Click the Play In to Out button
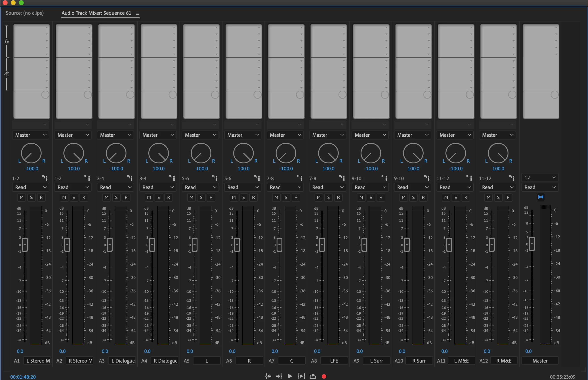The width and height of the screenshot is (588, 380). pyautogui.click(x=301, y=376)
